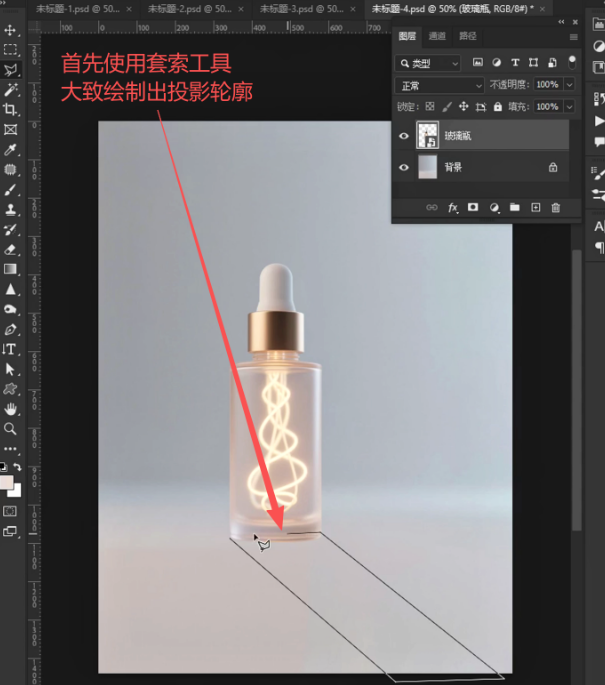This screenshot has width=605, height=685.
Task: Select the Pen tool
Action: coord(10,329)
